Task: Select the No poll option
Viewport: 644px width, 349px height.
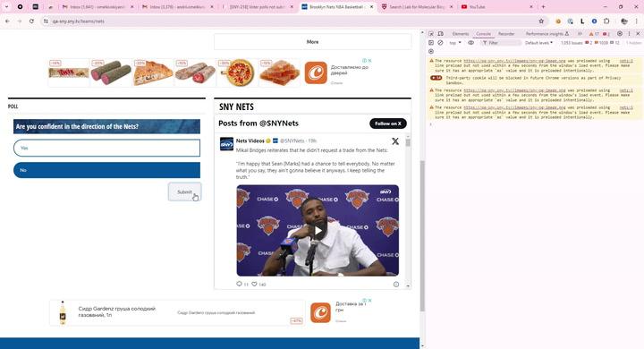Action: pyautogui.click(x=106, y=170)
